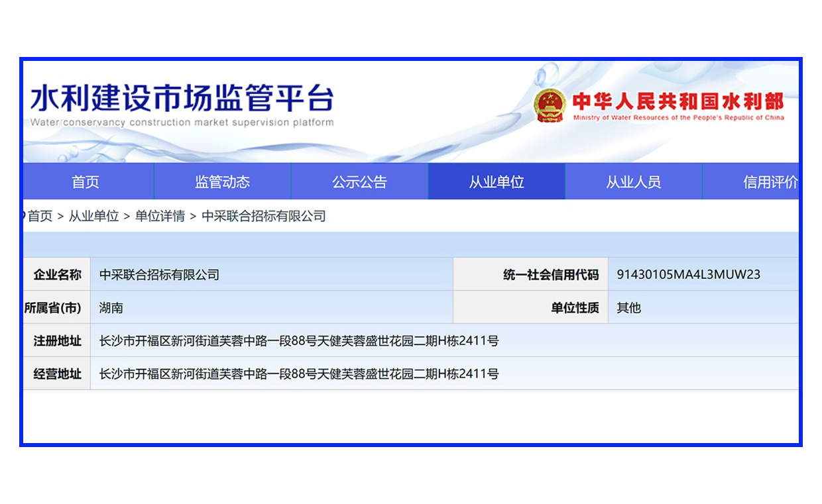The image size is (822, 504).
Task: Click 首页 in the breadcrumb trail
Action: (40, 216)
